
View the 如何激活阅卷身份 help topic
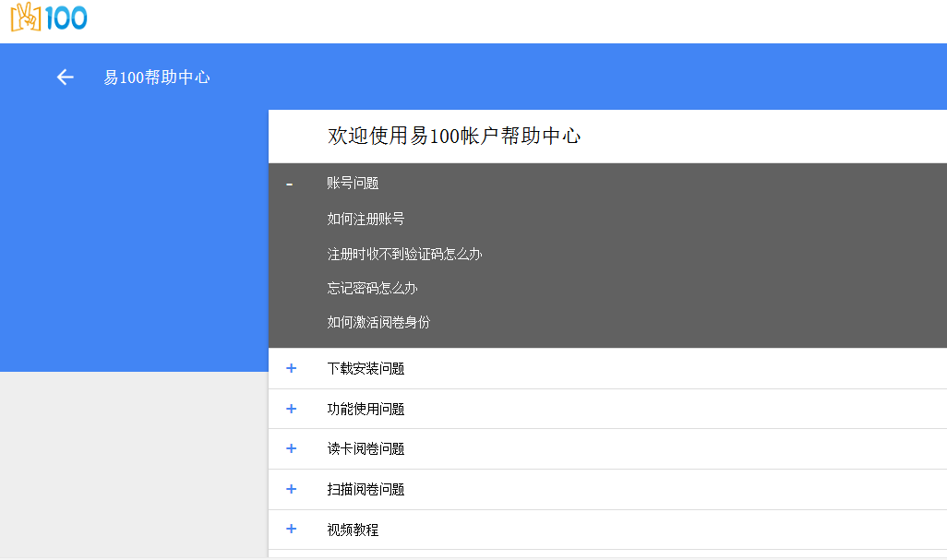pos(378,322)
